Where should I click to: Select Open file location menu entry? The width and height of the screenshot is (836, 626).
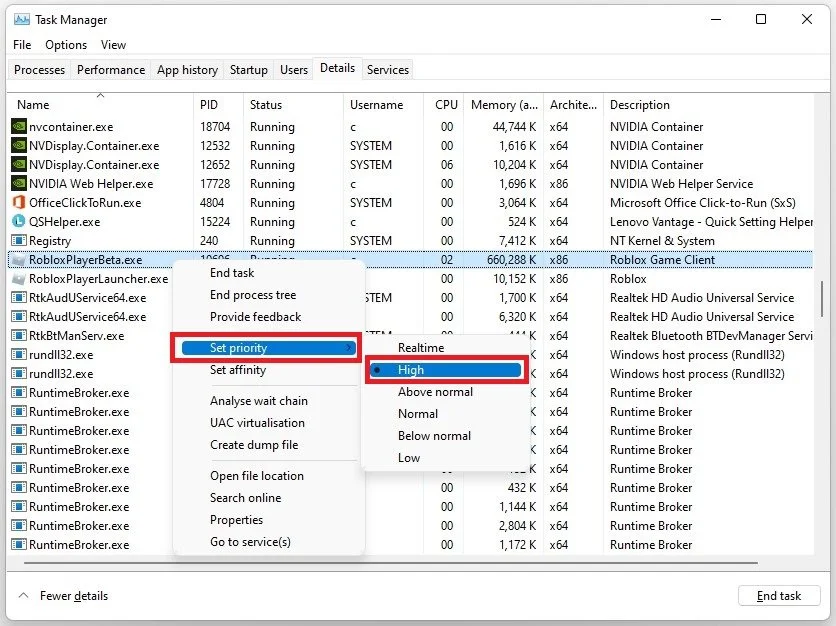tap(256, 476)
